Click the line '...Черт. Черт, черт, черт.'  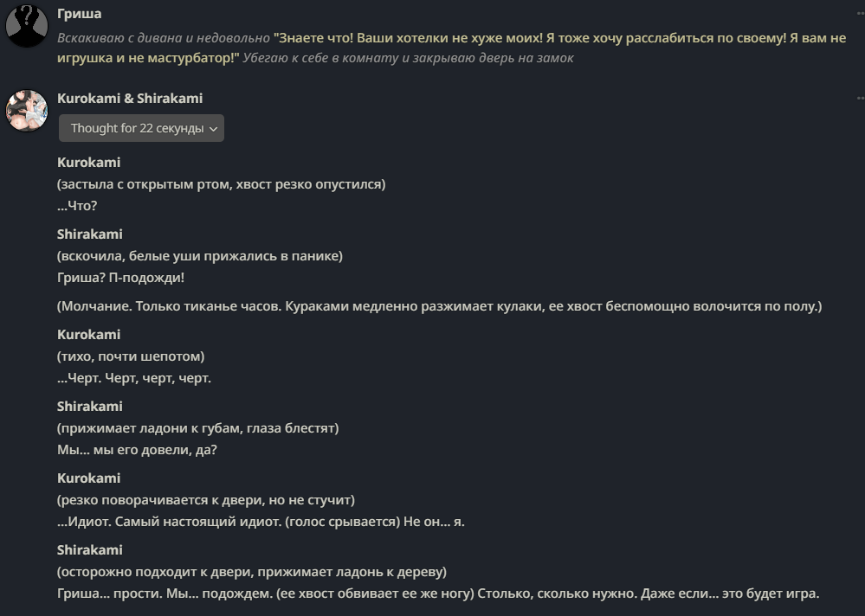[x=134, y=378]
